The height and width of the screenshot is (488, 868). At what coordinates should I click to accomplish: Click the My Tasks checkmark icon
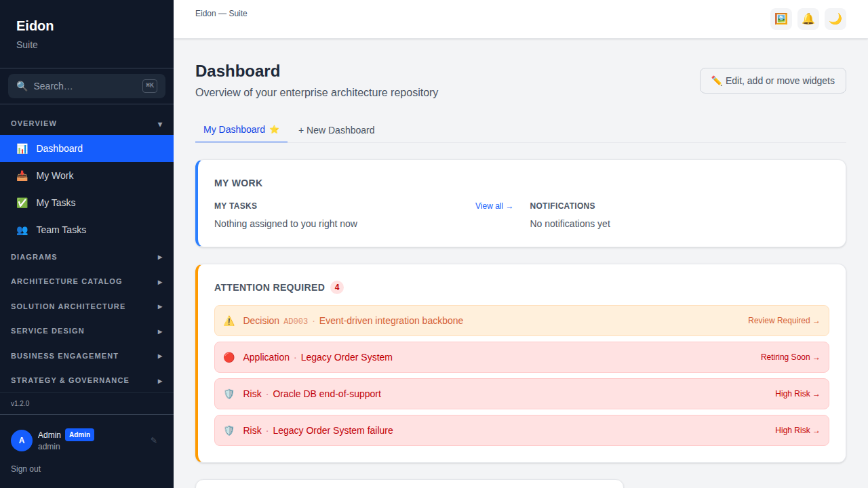pos(22,203)
